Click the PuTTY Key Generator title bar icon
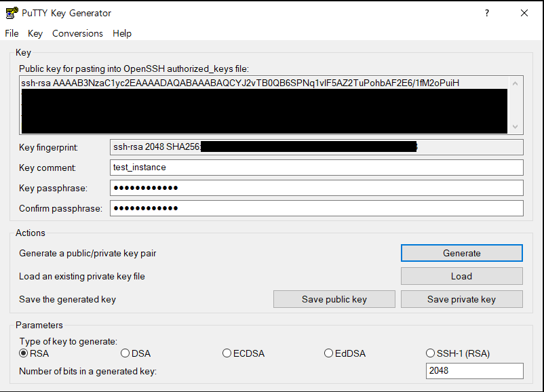The width and height of the screenshot is (544, 392). click(12, 13)
